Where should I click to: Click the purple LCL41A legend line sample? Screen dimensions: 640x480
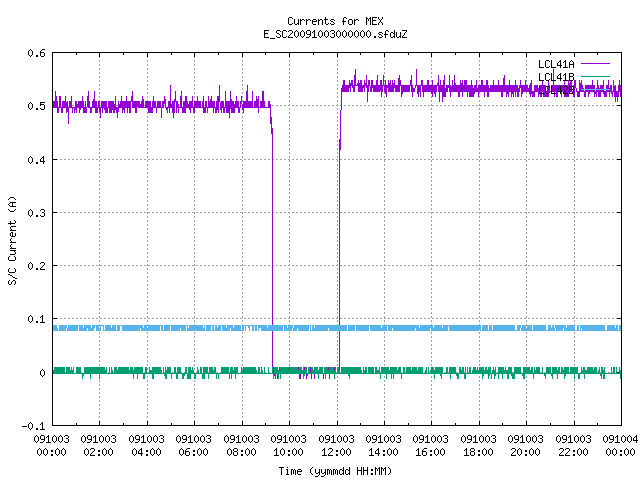(595, 64)
